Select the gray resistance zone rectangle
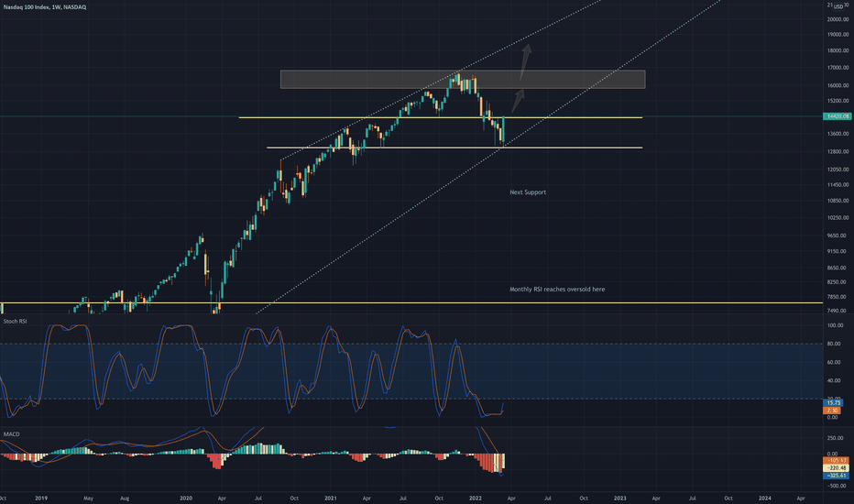The height and width of the screenshot is (504, 854). 463,79
